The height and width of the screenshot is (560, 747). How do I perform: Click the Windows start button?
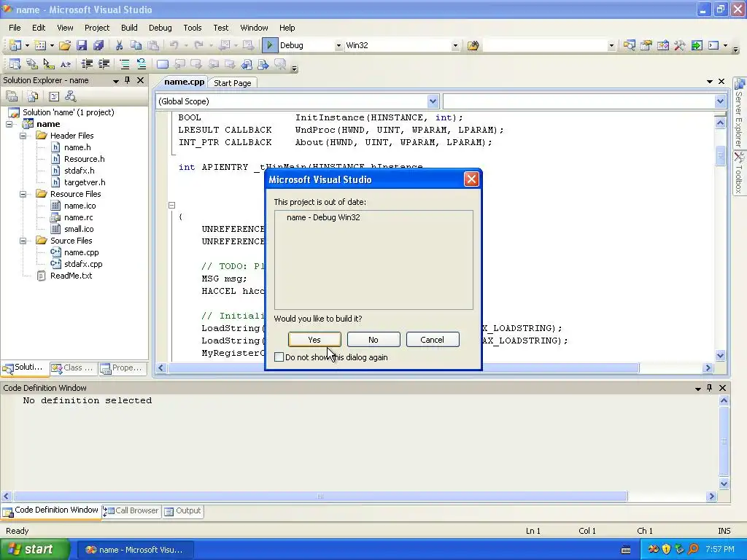tap(34, 550)
